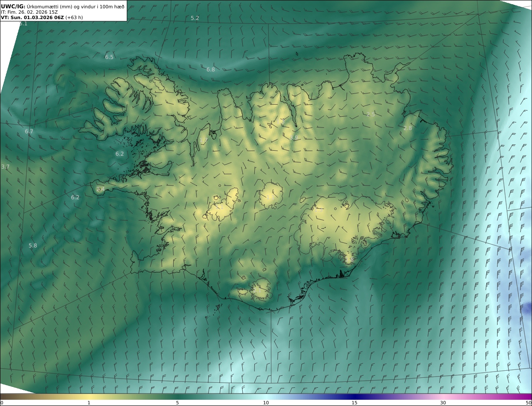Screen dimensions: 532x406
Task: Click the 6.7 value label
Action: pyautogui.click(x=29, y=131)
